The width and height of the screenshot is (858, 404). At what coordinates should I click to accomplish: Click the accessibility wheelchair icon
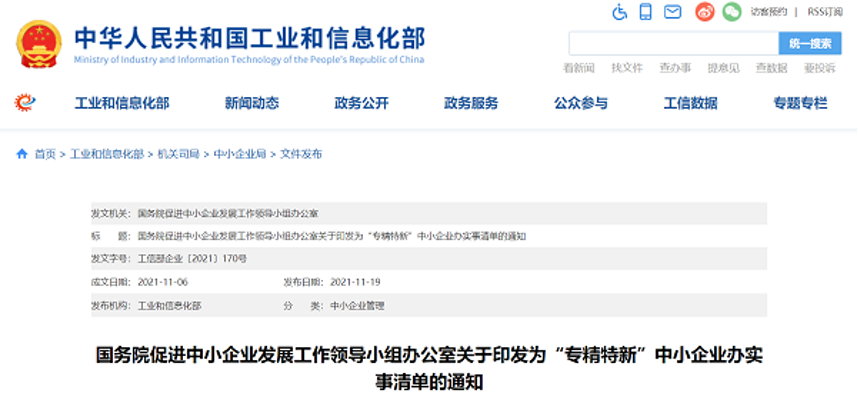[619, 12]
